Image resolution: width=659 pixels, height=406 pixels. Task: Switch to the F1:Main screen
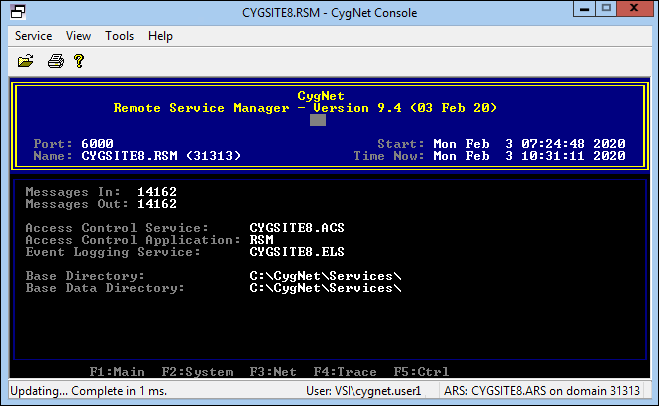tap(117, 372)
